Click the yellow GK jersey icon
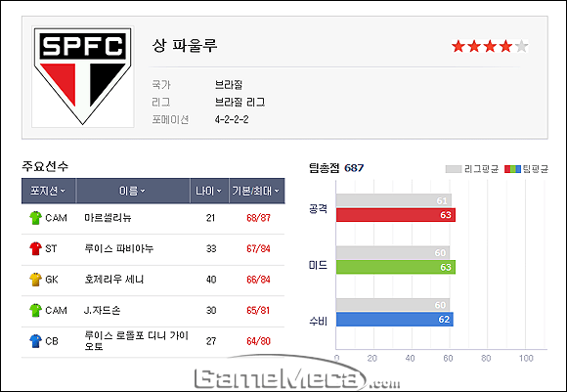The height and width of the screenshot is (392, 567). pyautogui.click(x=35, y=280)
